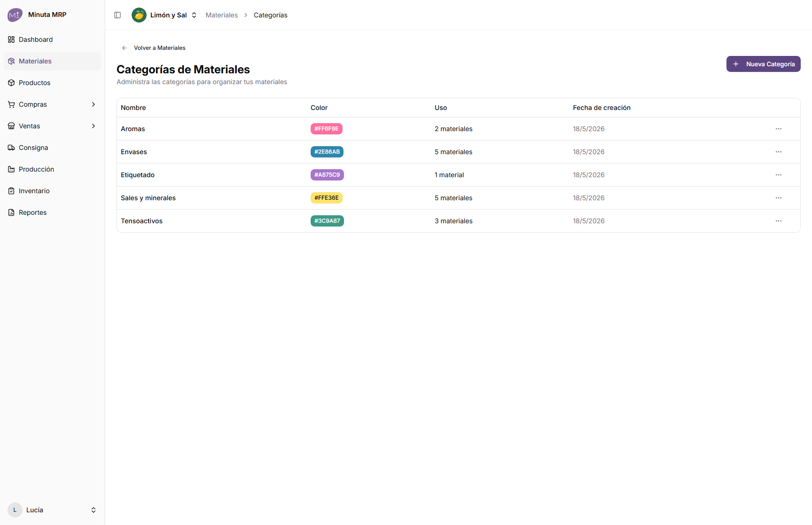Open actions menu for Tensoactivos row

(x=779, y=221)
